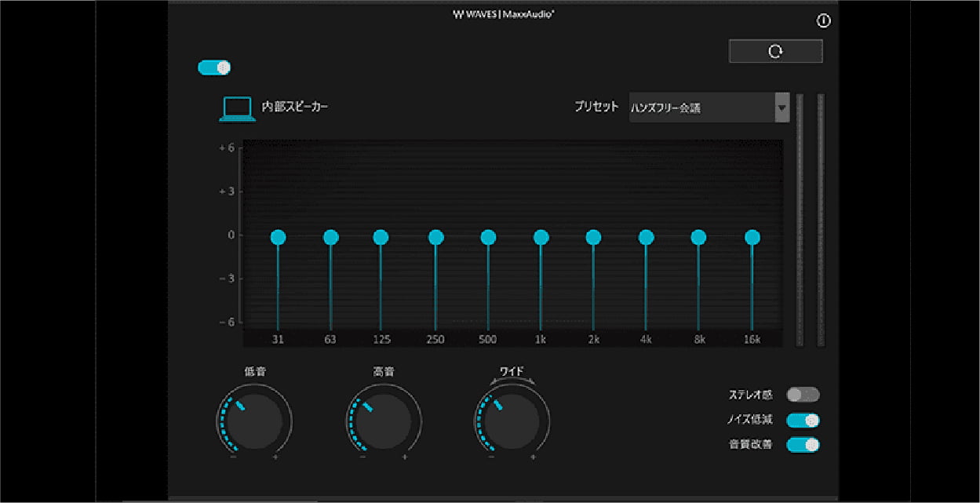Image resolution: width=980 pixels, height=503 pixels.
Task: Click the minus mark under the bass knob
Action: click(x=233, y=455)
